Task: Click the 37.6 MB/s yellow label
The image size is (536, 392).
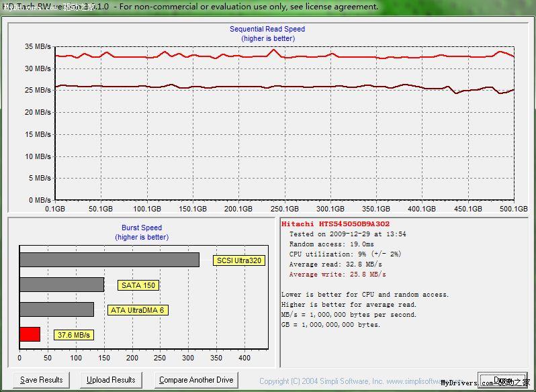Action: [73, 335]
